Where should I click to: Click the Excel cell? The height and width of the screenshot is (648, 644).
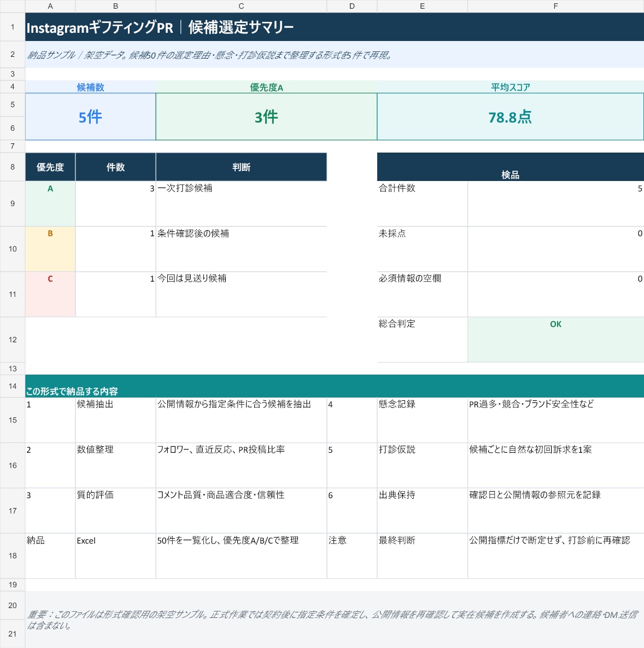coord(115,556)
